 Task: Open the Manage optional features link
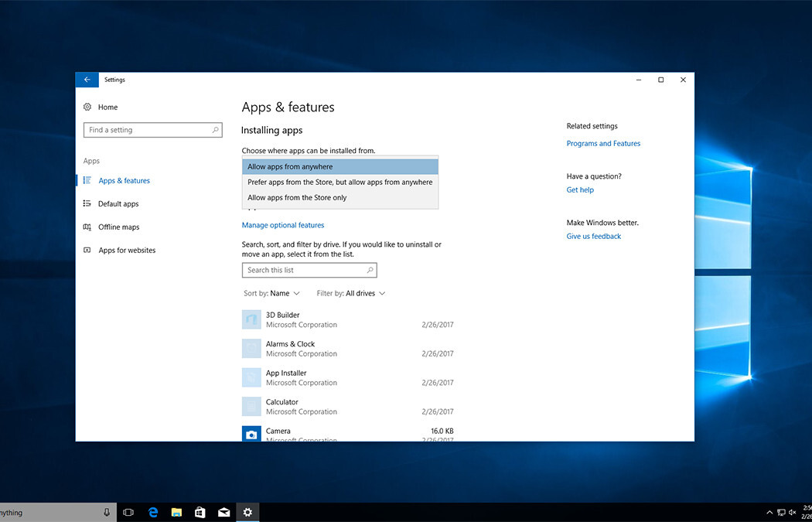[x=283, y=226]
